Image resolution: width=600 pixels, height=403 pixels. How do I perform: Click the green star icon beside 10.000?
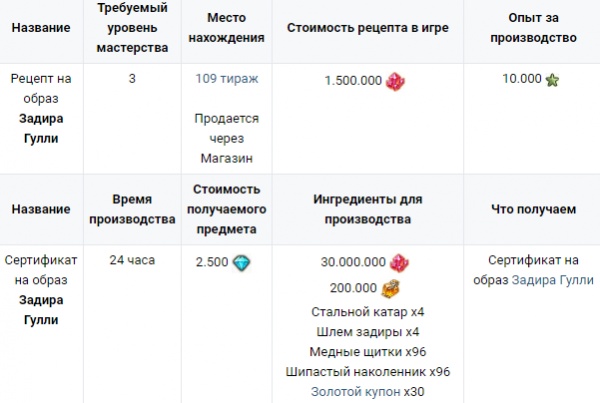[x=552, y=80]
